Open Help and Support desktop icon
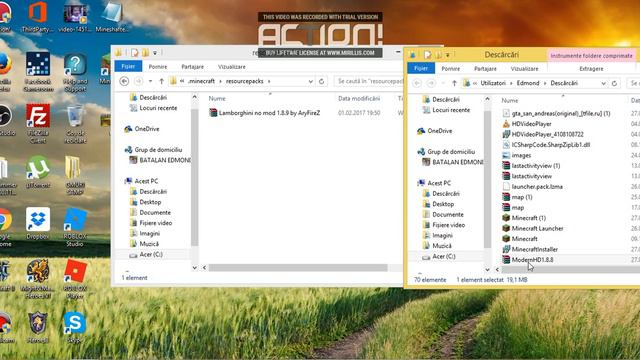Image resolution: width=640 pixels, height=360 pixels. [75, 72]
